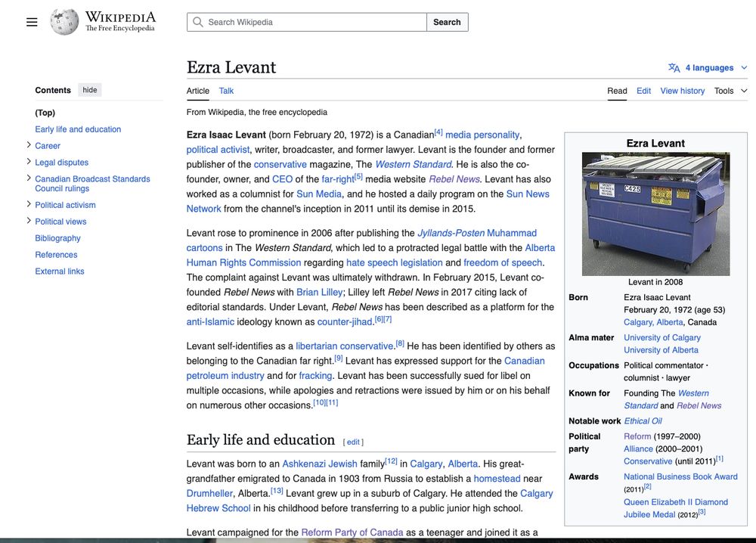756x543 pixels.
Task: Click the Search button
Action: click(447, 22)
